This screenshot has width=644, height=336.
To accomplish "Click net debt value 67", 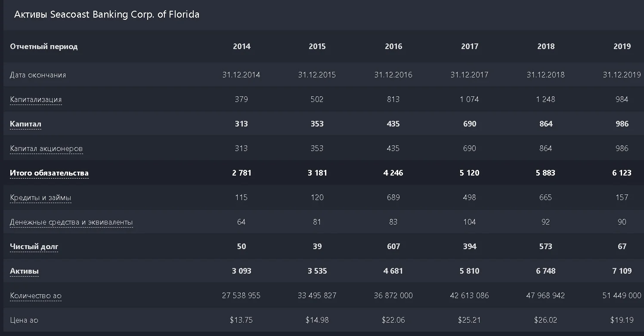I will pos(622,247).
